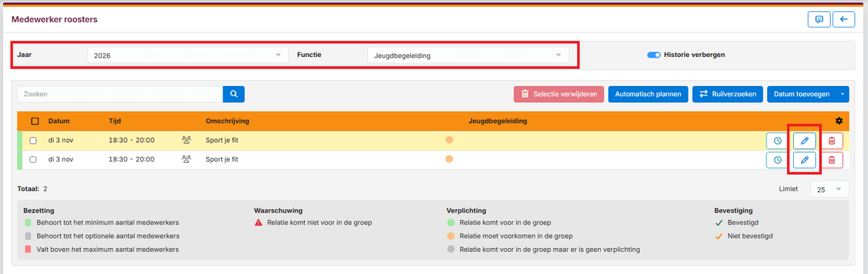Tick the select-all checkbox in table header
This screenshot has width=868, height=274.
36,121
